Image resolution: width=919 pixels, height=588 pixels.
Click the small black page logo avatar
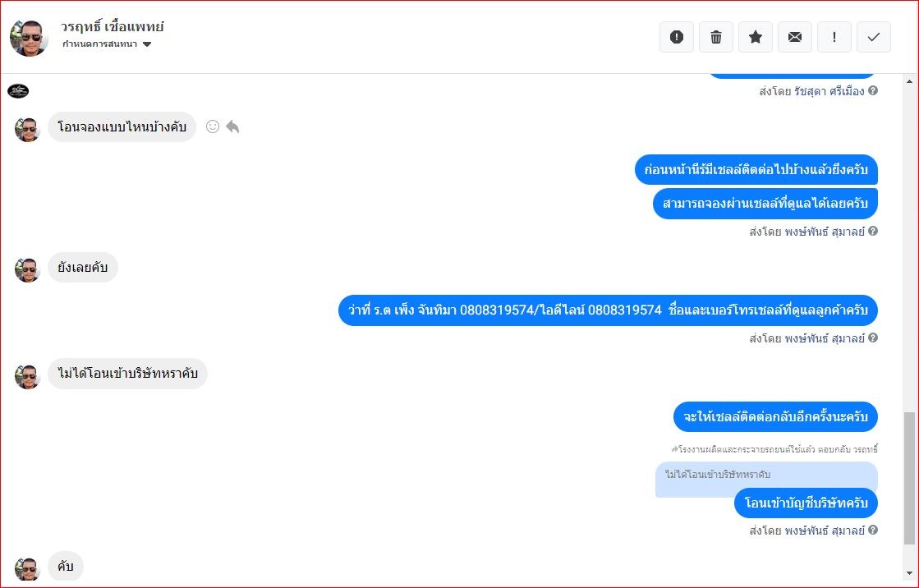pos(18,91)
